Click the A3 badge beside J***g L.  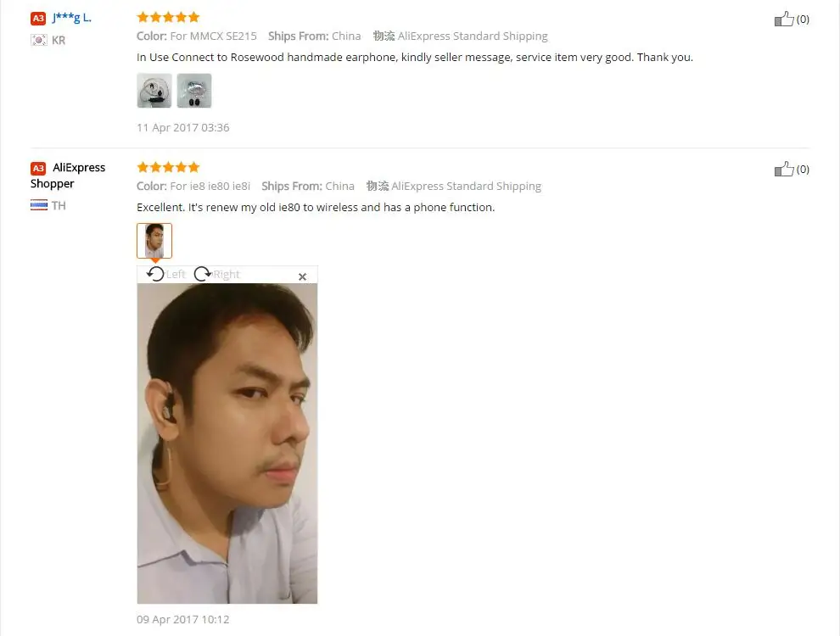click(38, 18)
